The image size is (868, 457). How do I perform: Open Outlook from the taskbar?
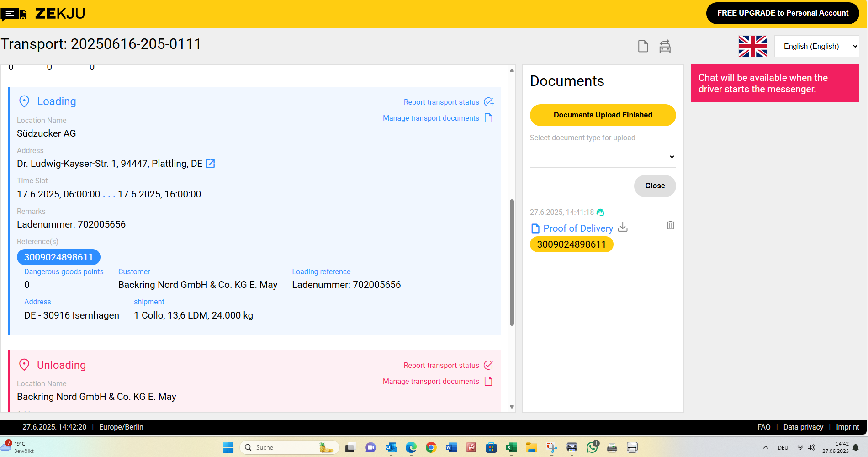pyautogui.click(x=391, y=447)
